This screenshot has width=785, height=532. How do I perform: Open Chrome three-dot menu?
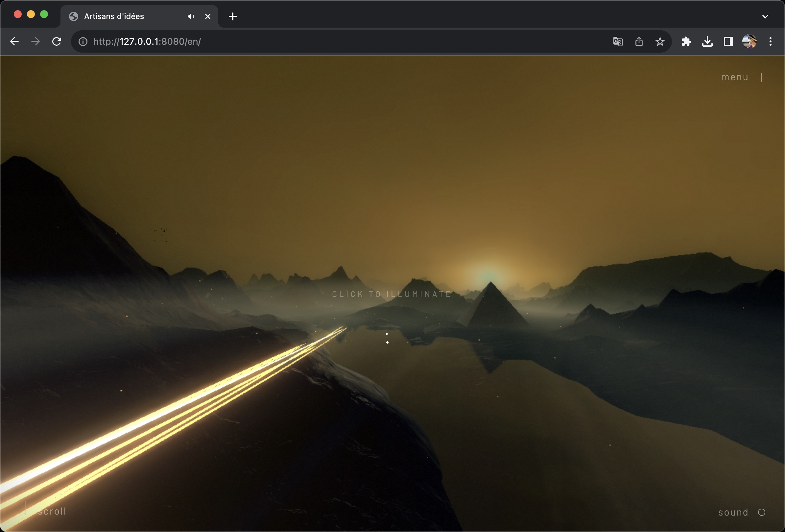click(x=771, y=41)
